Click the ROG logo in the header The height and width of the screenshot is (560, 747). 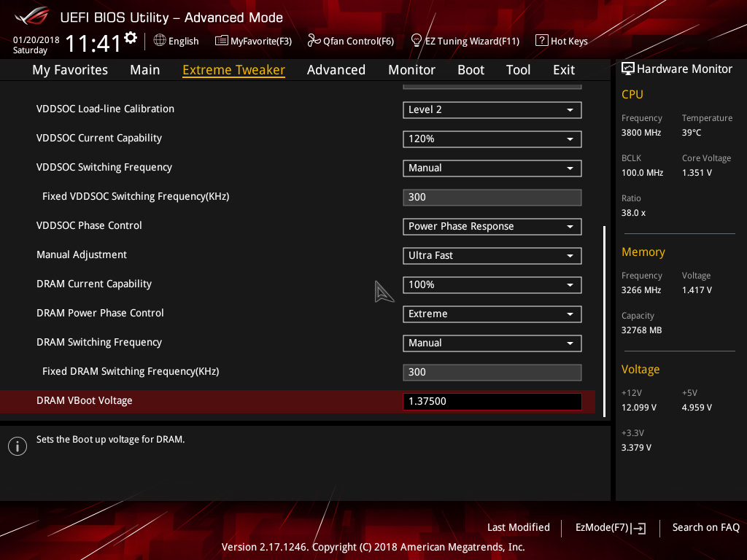[31, 16]
